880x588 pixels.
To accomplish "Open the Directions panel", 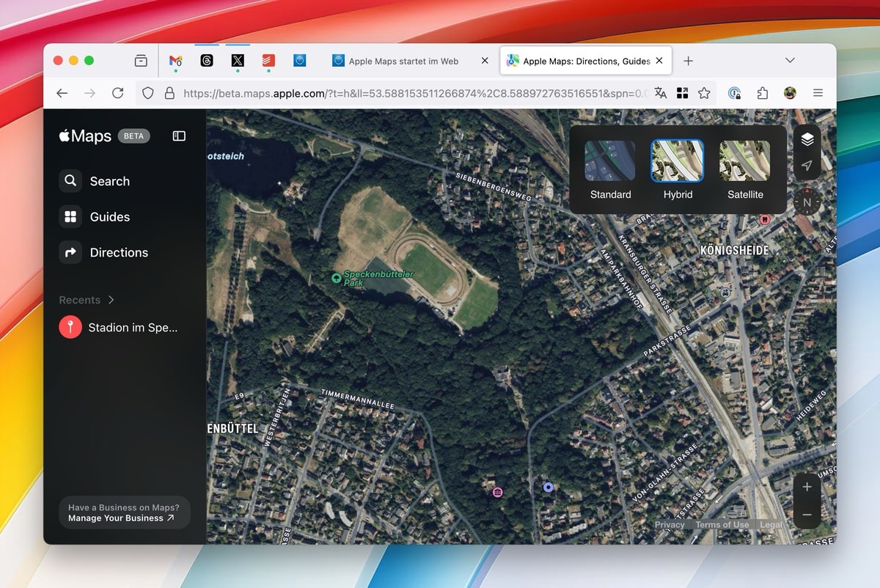I will (117, 252).
